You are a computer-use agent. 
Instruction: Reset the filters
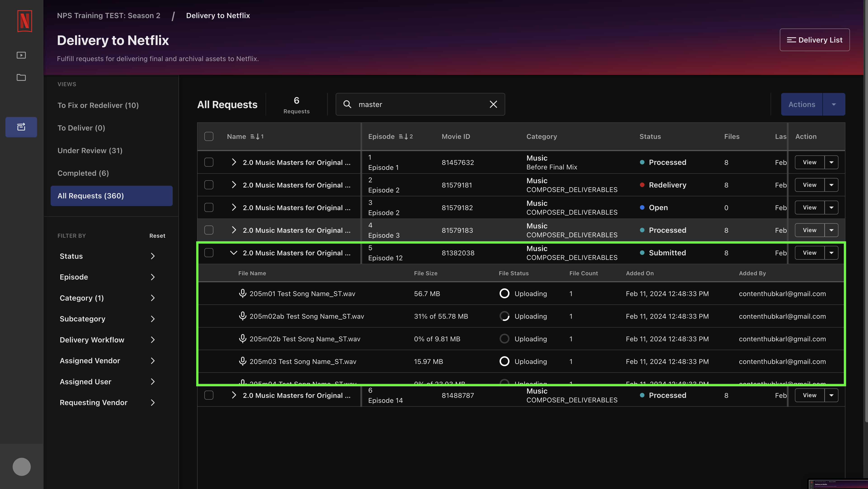pyautogui.click(x=157, y=235)
